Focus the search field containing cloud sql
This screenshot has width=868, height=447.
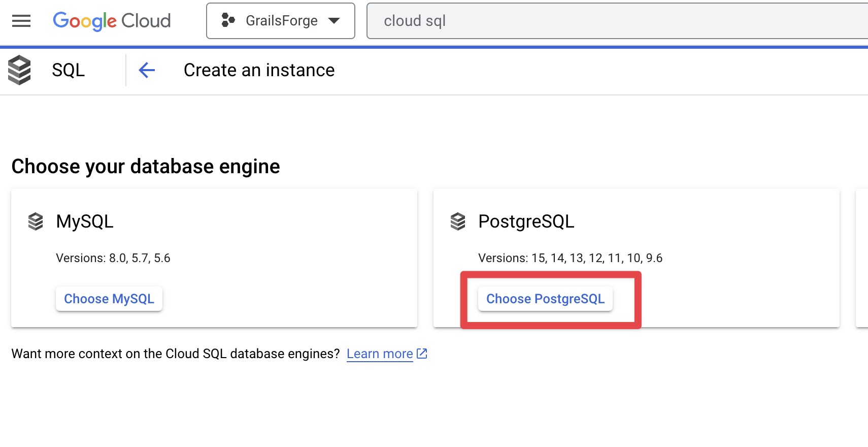point(617,21)
